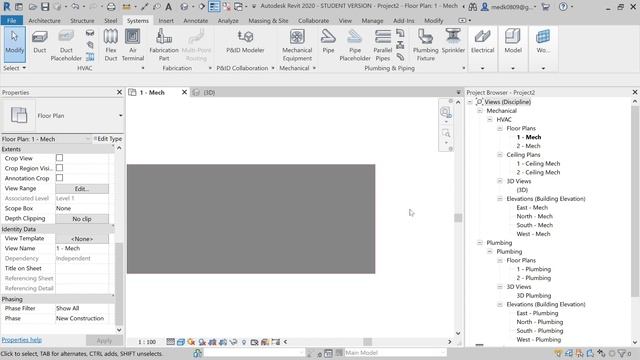Place Mechanical Equipment from the ribbon
The image size is (640, 360).
[x=297, y=45]
